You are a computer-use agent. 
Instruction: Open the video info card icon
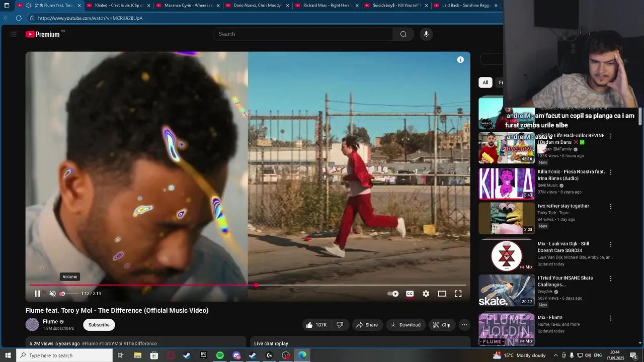460,60
